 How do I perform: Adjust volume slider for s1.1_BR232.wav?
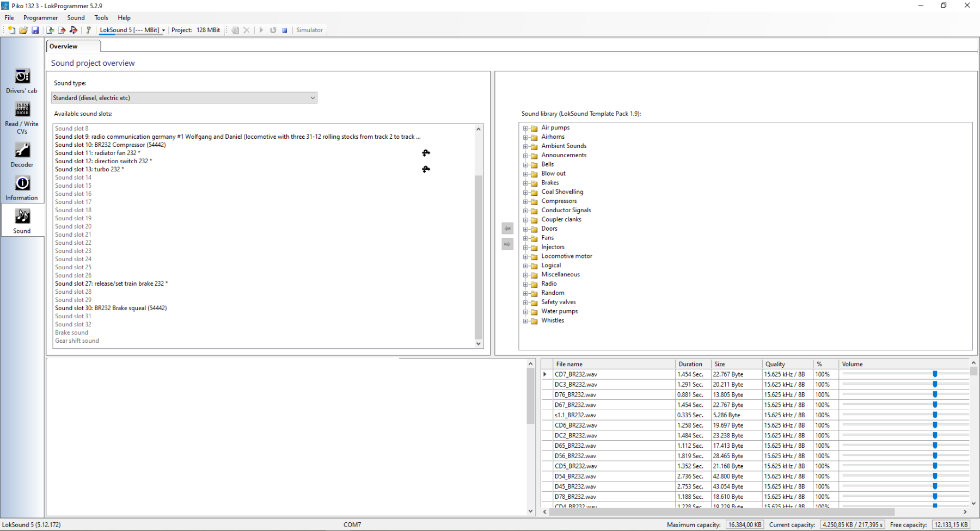click(x=935, y=415)
